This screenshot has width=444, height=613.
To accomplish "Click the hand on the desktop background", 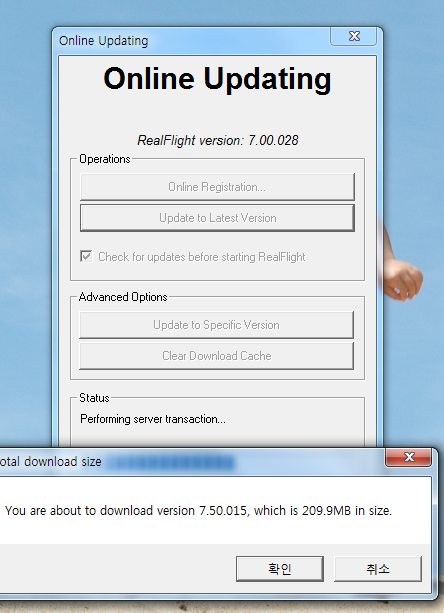I will [403, 274].
